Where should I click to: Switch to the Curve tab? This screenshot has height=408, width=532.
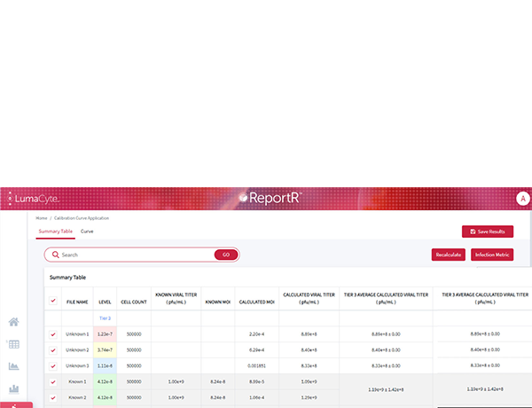[x=87, y=231]
